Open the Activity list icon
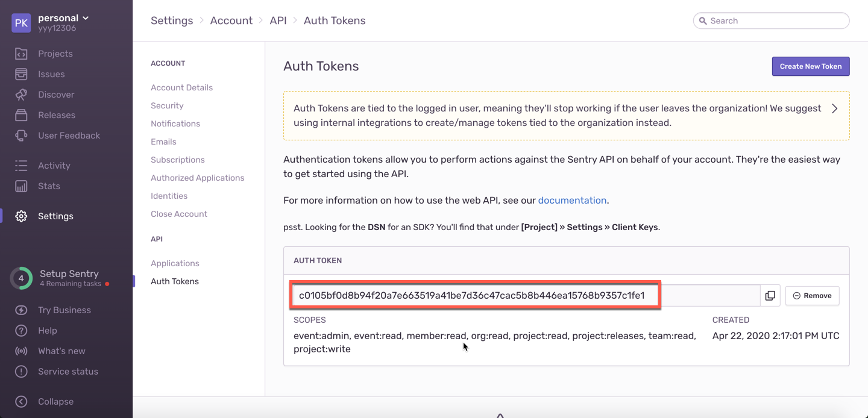Image resolution: width=868 pixels, height=418 pixels. 21,166
